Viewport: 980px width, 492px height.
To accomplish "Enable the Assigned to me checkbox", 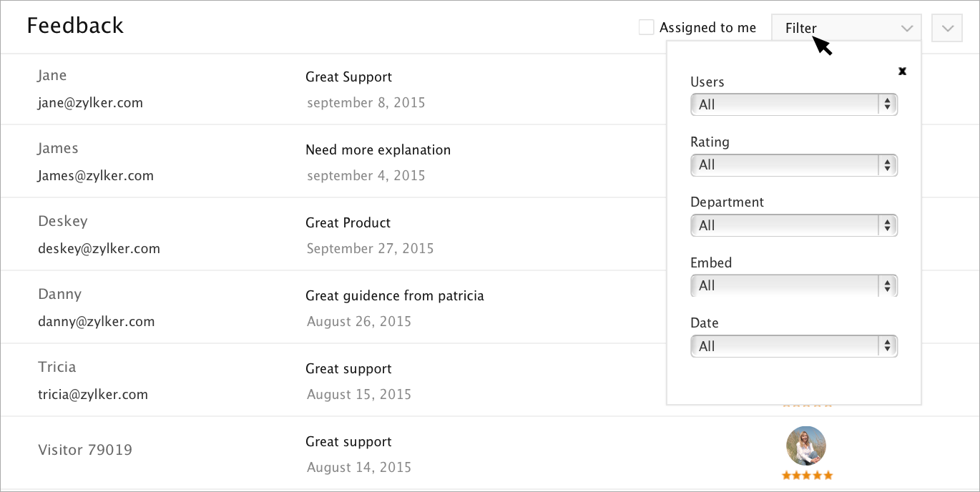I will pyautogui.click(x=647, y=28).
